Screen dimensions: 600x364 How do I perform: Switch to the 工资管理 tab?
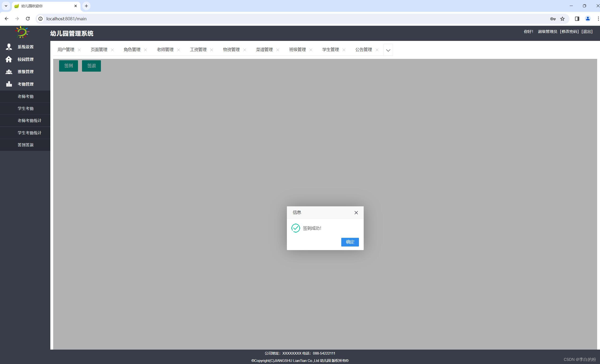coord(198,50)
